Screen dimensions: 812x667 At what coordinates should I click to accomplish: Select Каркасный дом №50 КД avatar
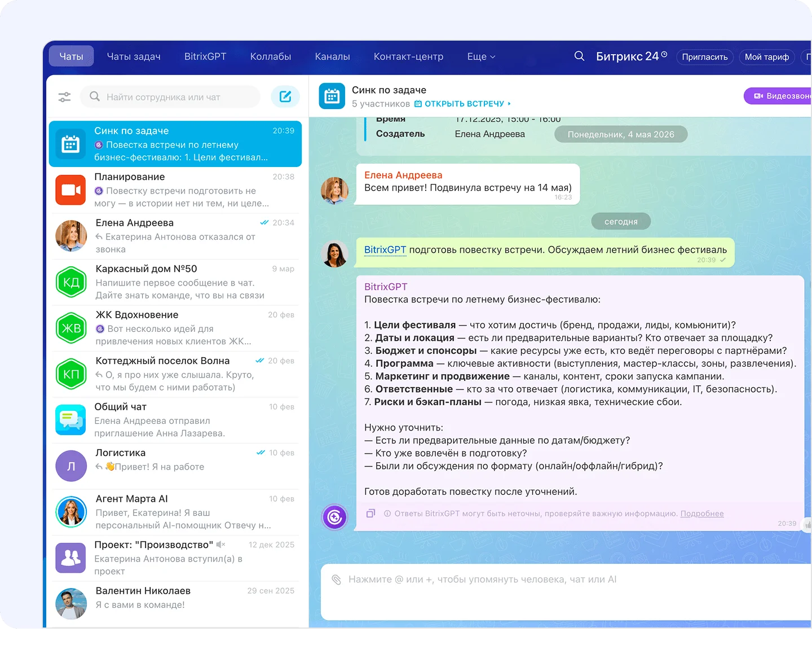(x=71, y=282)
